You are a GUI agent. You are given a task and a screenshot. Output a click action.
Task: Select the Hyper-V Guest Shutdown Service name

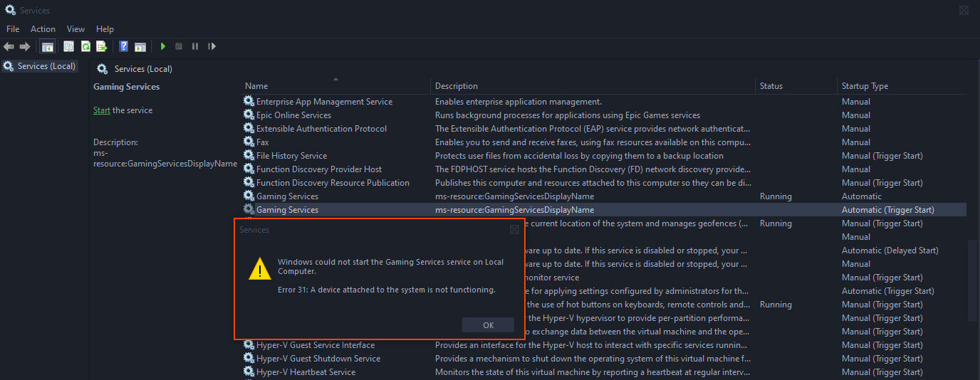[x=318, y=359]
